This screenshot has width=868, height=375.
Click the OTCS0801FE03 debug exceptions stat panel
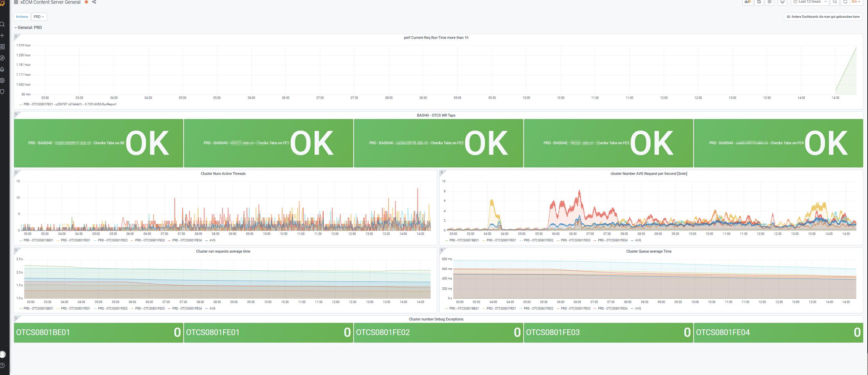608,332
